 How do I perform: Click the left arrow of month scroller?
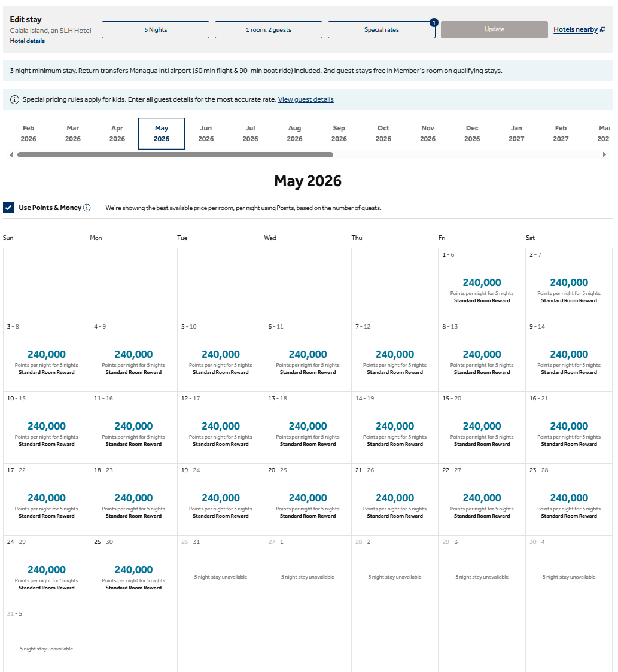coord(11,155)
